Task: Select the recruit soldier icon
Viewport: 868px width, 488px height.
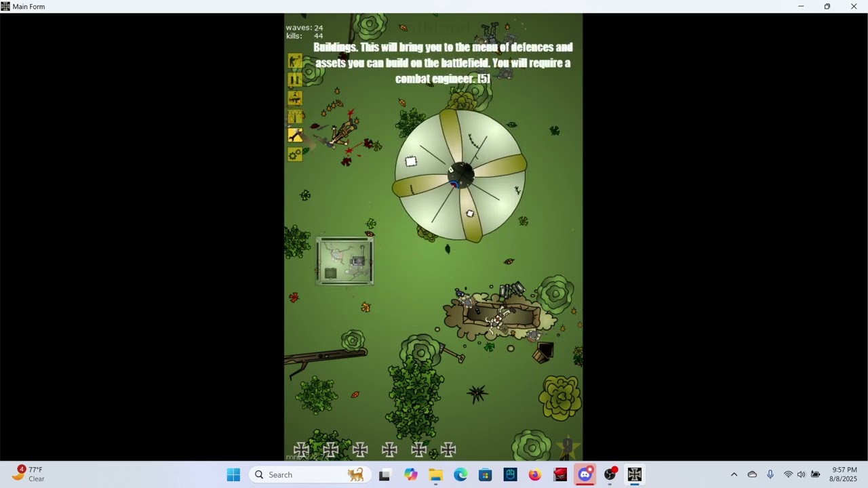Action: (295, 62)
